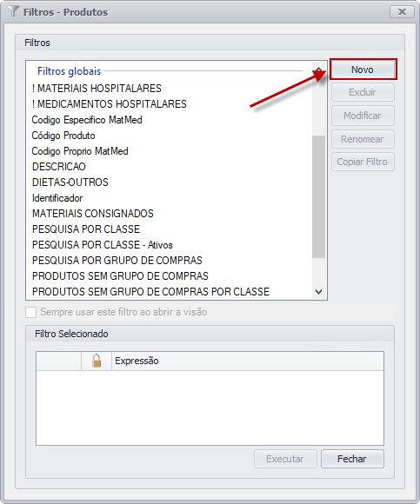
Task: Click the lock icon column header
Action: coord(97,361)
